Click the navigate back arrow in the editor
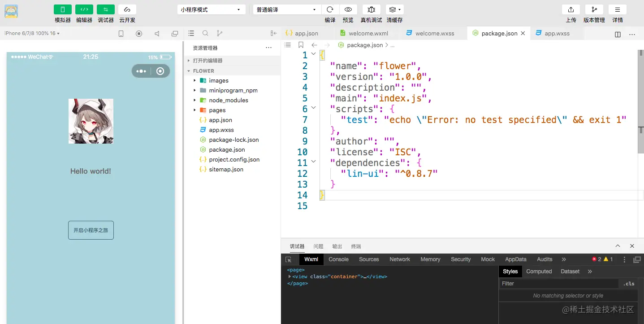This screenshot has height=324, width=644. [314, 45]
